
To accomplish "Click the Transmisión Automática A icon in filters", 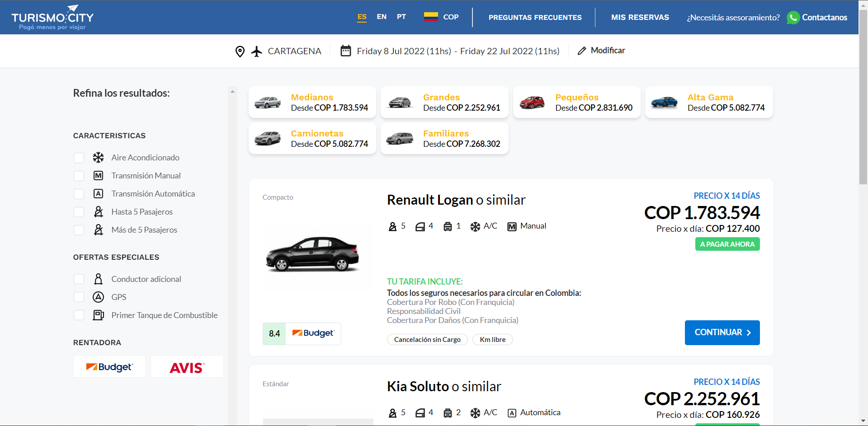I will pyautogui.click(x=98, y=193).
